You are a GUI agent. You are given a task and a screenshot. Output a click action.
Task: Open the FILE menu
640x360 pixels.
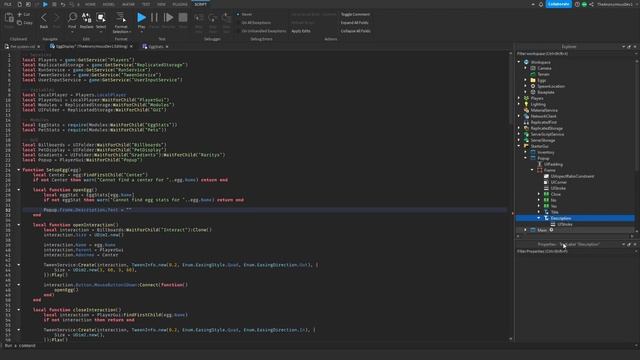pyautogui.click(x=8, y=4)
